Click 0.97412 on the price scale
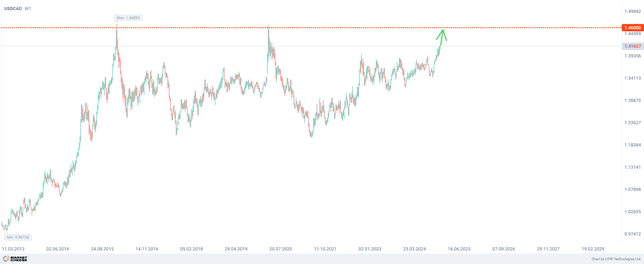Image resolution: width=644 pixels, height=264 pixels. [x=632, y=234]
